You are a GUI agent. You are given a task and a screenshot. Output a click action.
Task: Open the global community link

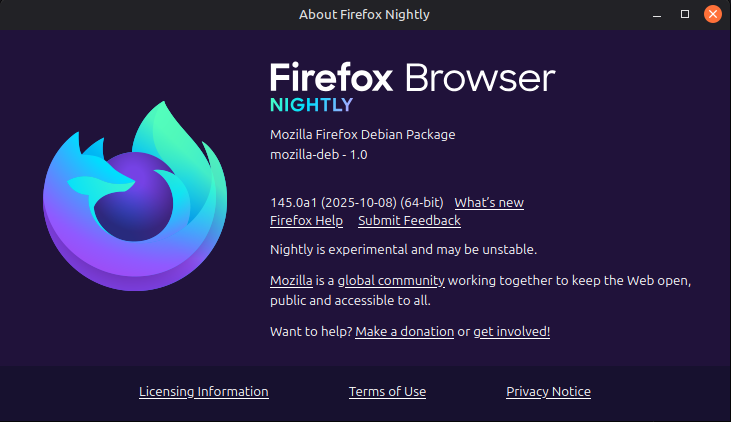[391, 280]
